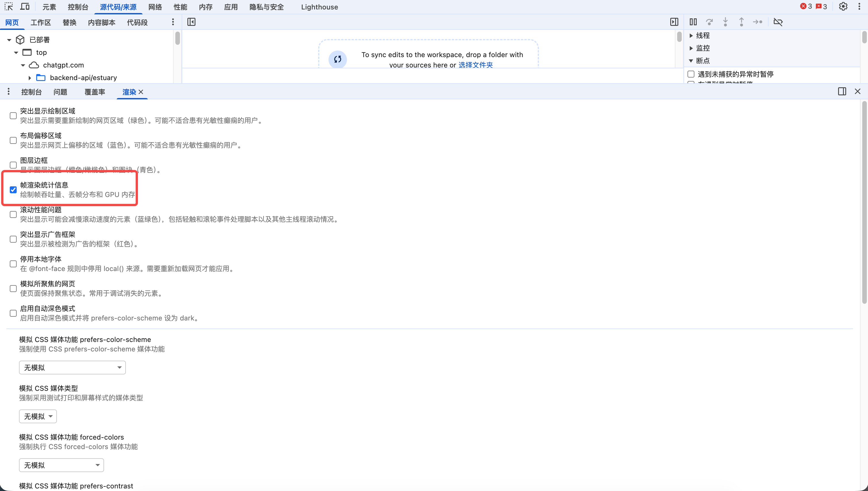Viewport: 868px width, 491px height.
Task: Click the rendering panel vertical scrollbar
Action: pos(864,202)
